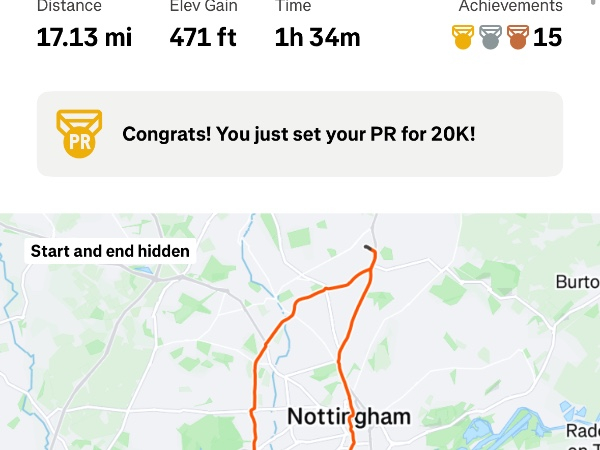Click the Burton place label on map

578,282
